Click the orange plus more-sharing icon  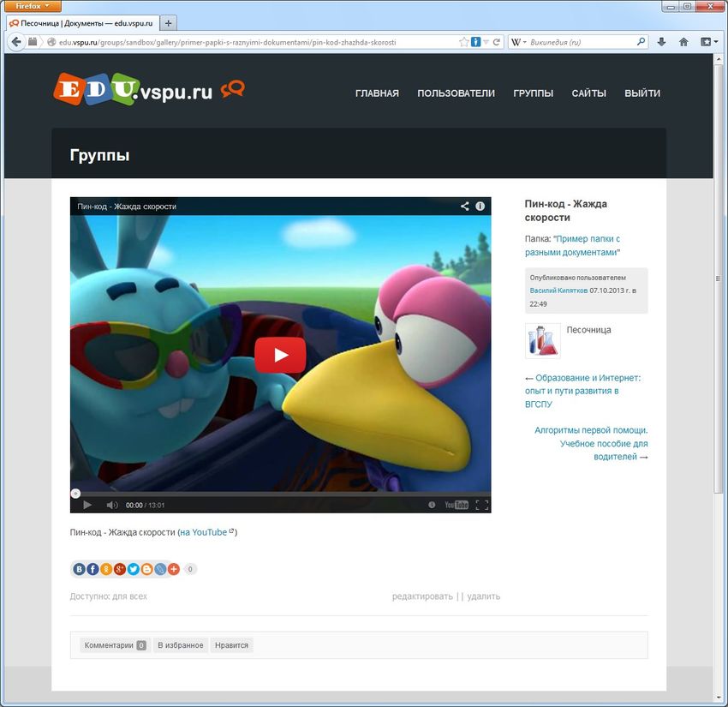point(173,569)
